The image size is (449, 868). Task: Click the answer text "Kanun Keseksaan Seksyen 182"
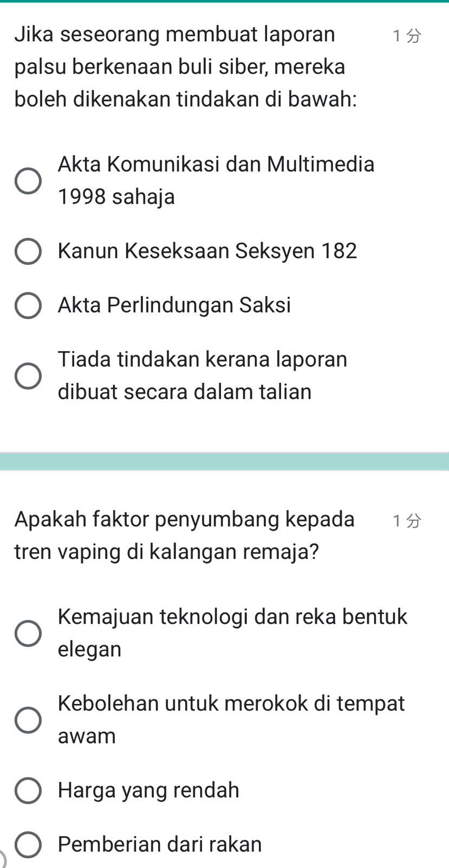(207, 251)
